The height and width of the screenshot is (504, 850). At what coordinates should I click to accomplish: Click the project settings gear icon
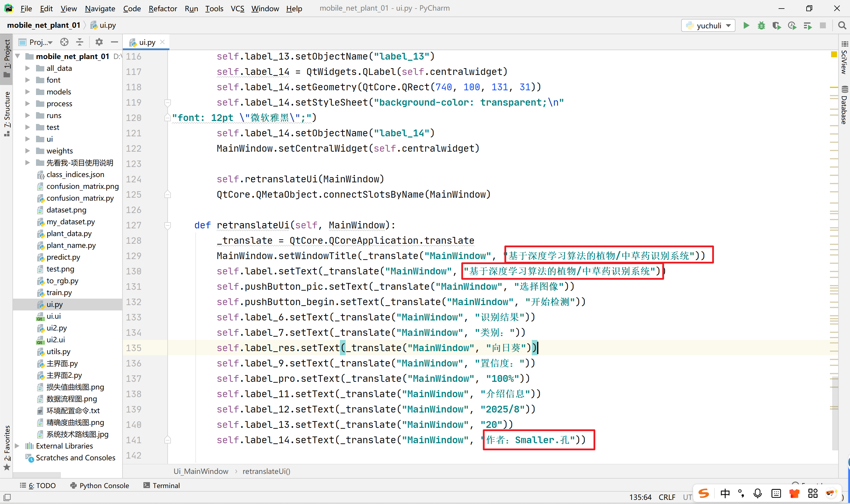click(99, 42)
